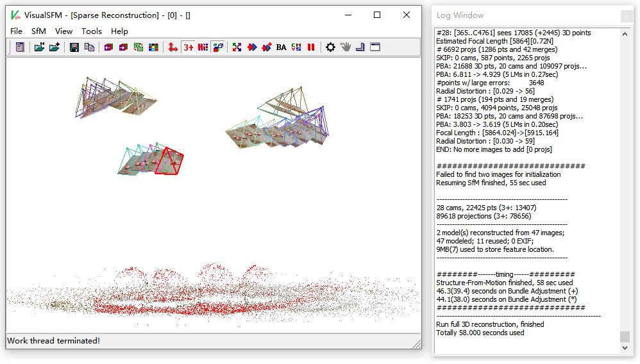Minimize the VisualSFM window
The image size is (640, 364).
[x=348, y=15]
